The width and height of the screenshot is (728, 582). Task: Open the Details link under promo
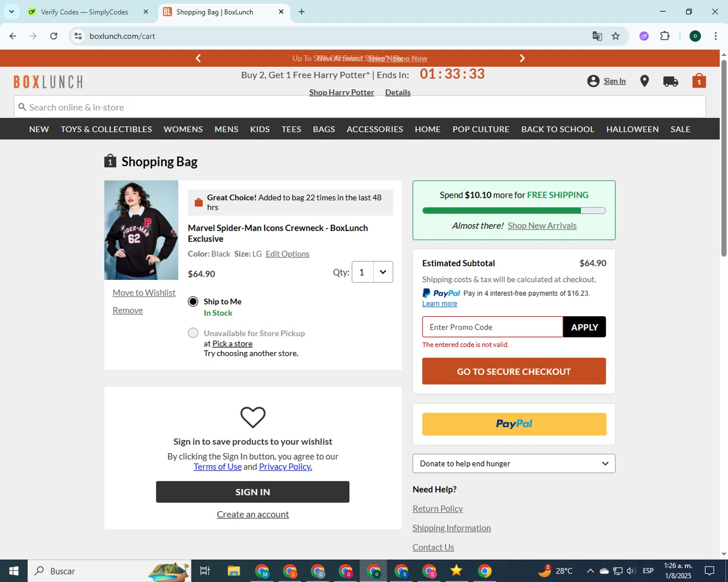pyautogui.click(x=398, y=92)
